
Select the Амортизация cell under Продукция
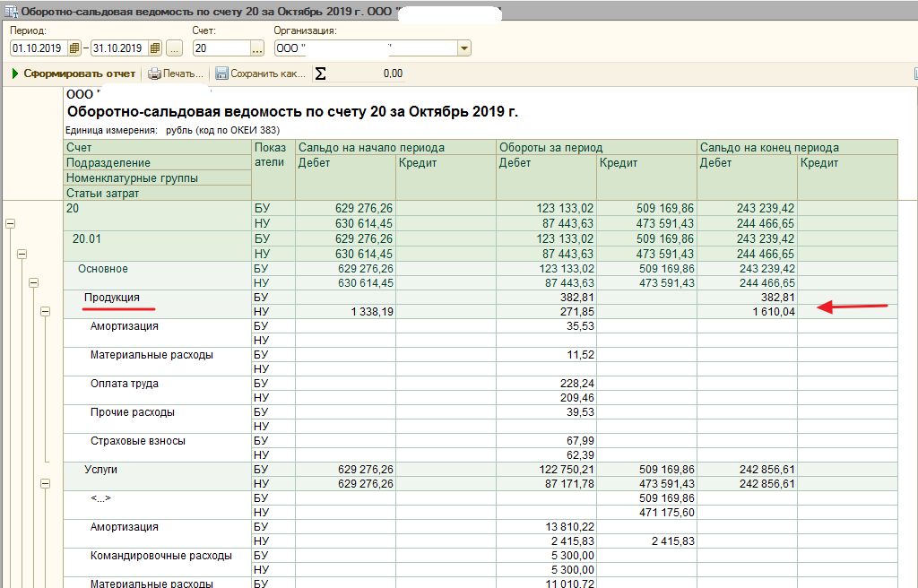pyautogui.click(x=125, y=326)
